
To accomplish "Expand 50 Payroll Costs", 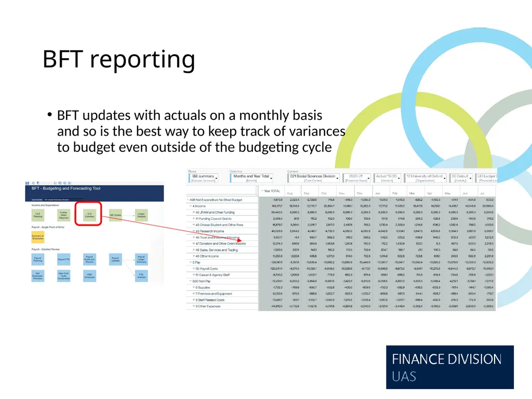I will click(194, 269).
